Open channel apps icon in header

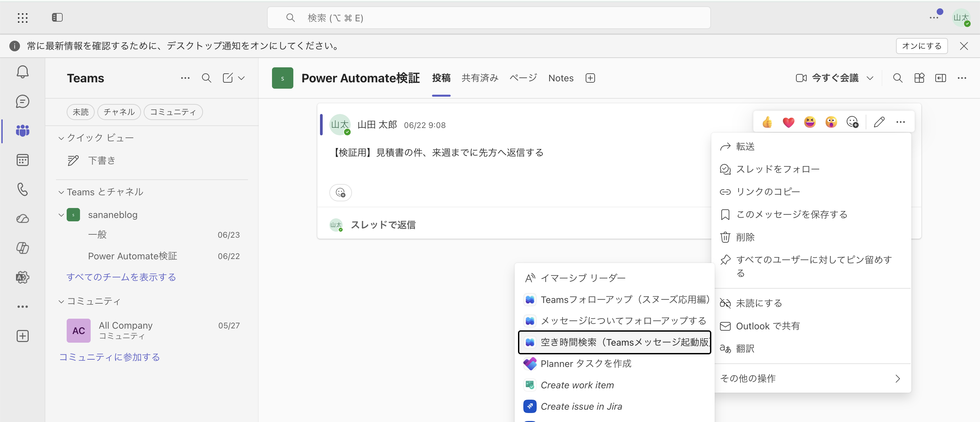[x=919, y=78]
